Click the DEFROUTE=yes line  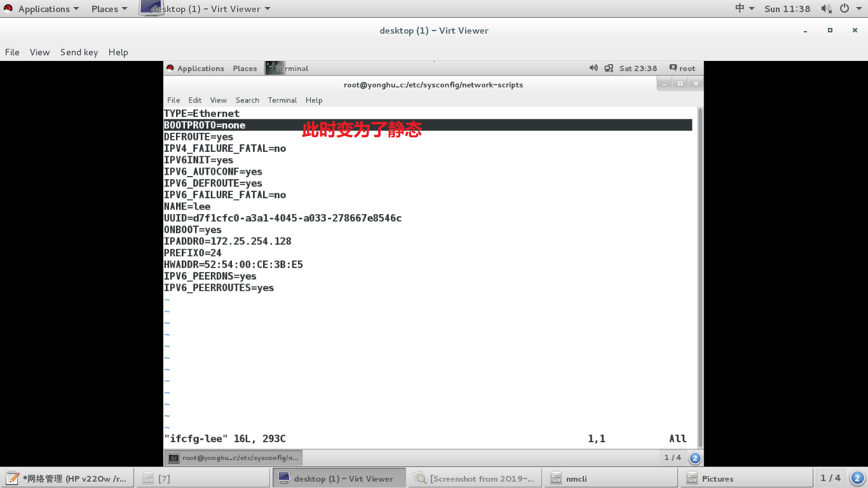point(198,137)
